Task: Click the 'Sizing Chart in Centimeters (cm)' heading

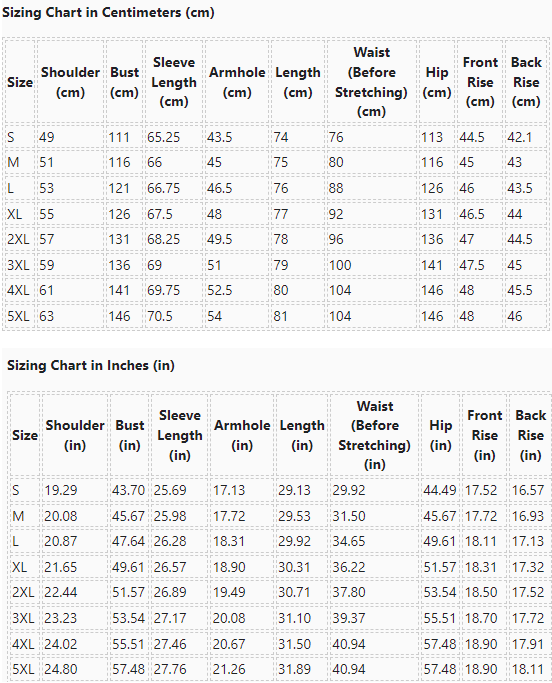Action: point(108,12)
